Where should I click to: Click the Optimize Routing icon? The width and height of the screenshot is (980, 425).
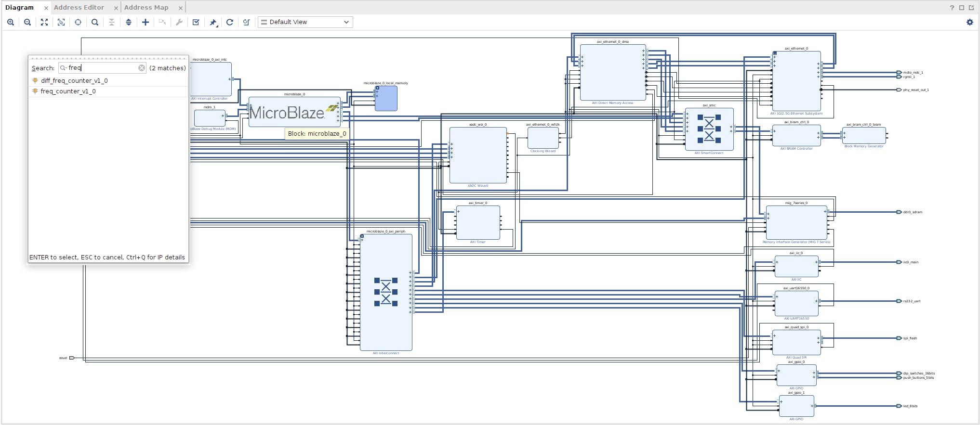click(247, 22)
